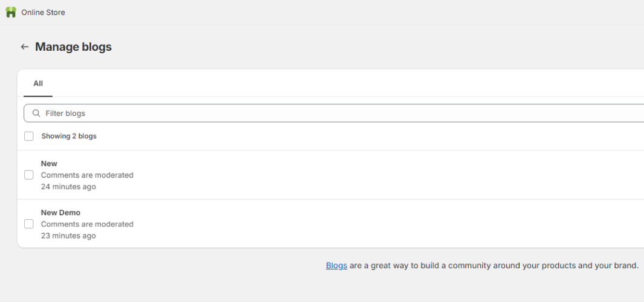Check the box for the New Demo blog
The height and width of the screenshot is (302, 644).
click(29, 224)
